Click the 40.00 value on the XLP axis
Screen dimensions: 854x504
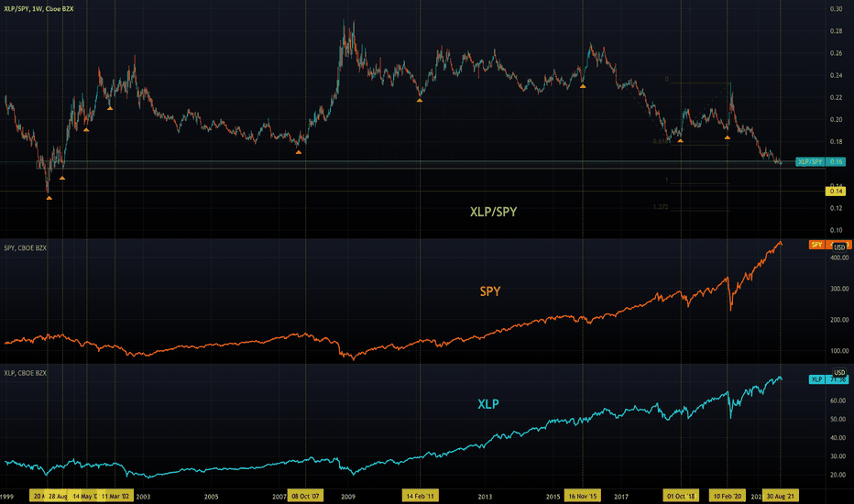coord(838,437)
